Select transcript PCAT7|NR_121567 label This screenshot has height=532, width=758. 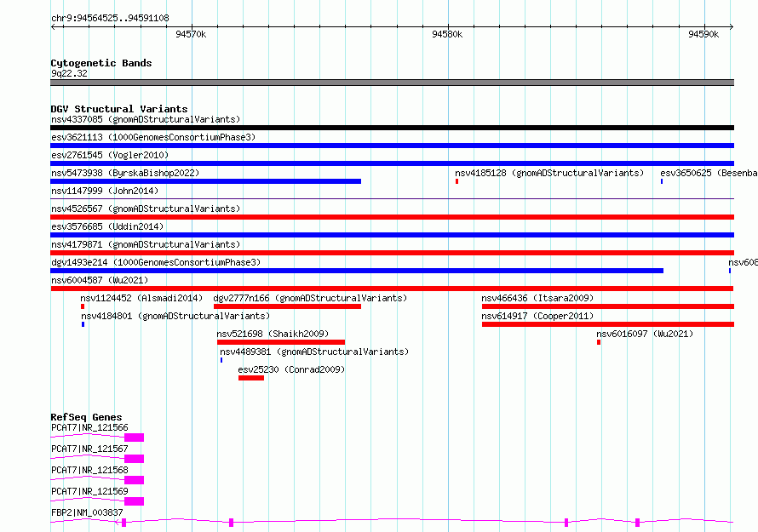point(89,449)
